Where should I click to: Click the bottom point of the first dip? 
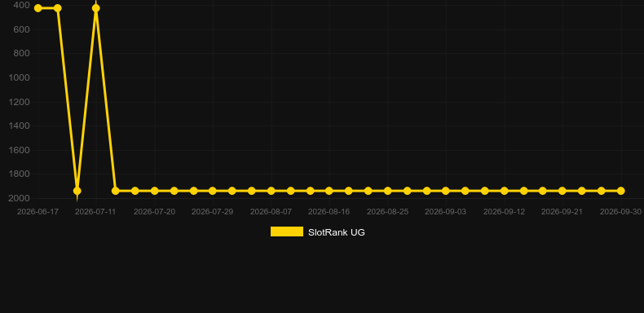(x=77, y=191)
